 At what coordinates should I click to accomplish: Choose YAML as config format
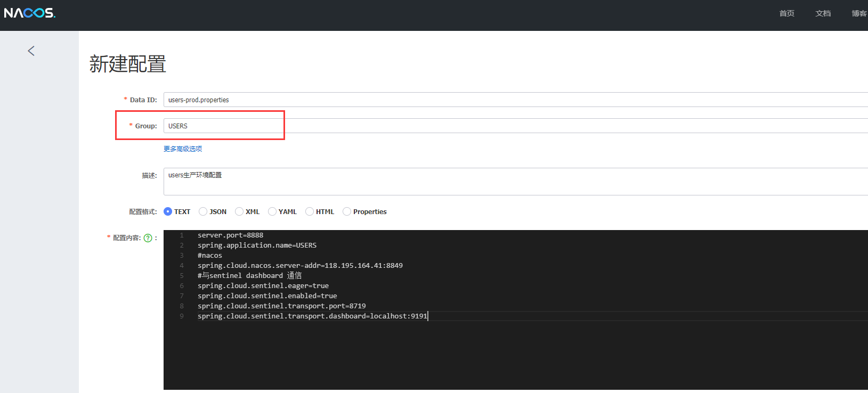(x=272, y=211)
